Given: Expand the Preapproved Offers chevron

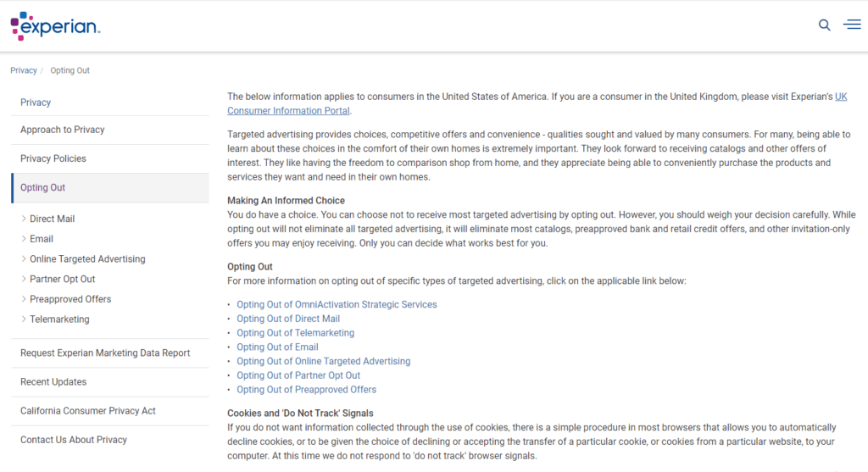Looking at the screenshot, I should click(x=24, y=299).
